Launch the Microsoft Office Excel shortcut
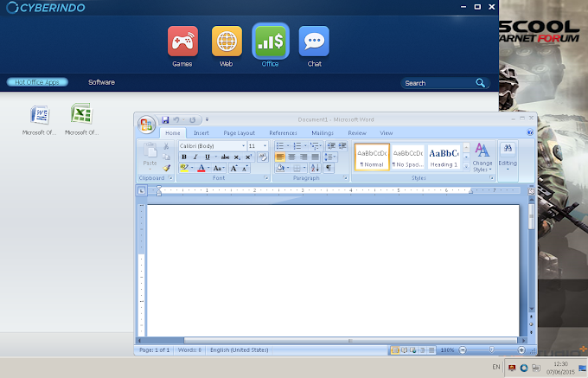The width and height of the screenshot is (588, 378). [x=81, y=113]
